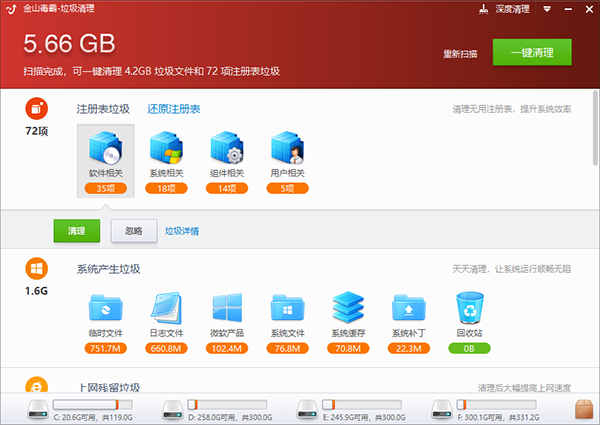Click the 70.8M badge under 系统缓存

[x=348, y=348]
